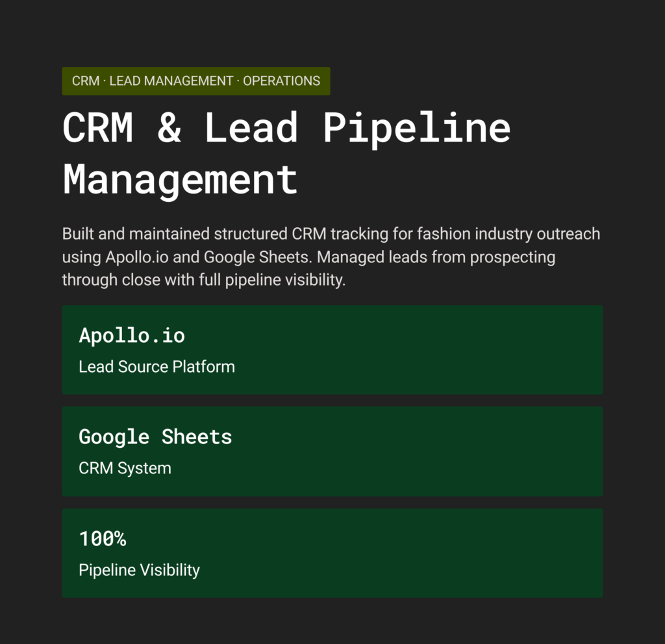
Task: Open the Google Sheets card
Action: [x=332, y=452]
